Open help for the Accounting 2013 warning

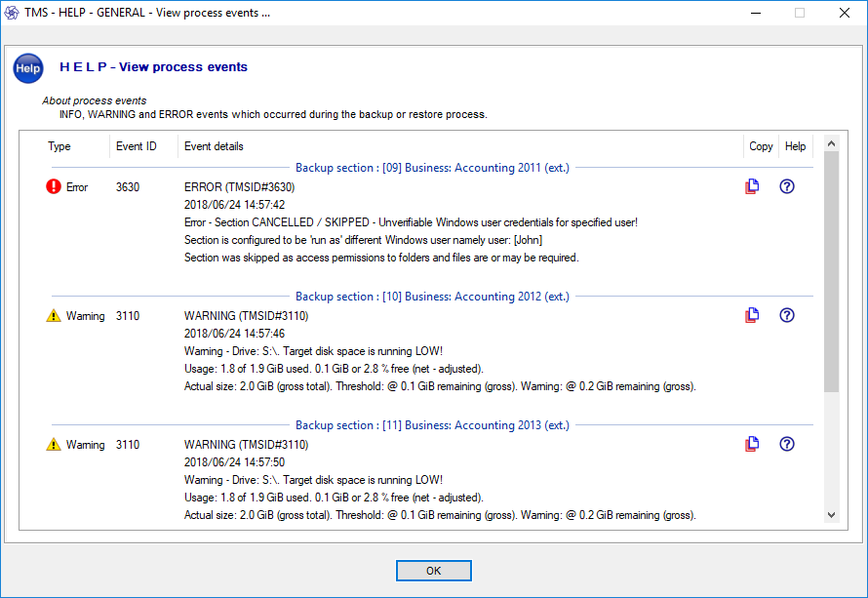tap(787, 444)
